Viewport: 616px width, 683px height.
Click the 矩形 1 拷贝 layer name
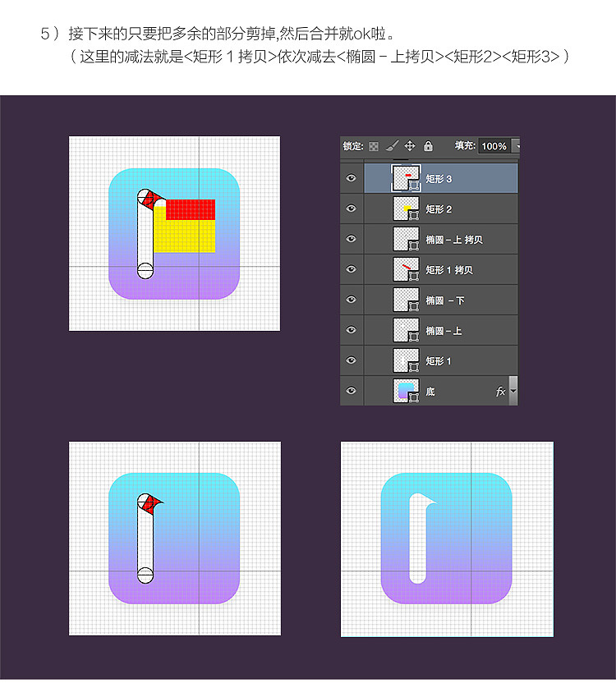tap(449, 270)
